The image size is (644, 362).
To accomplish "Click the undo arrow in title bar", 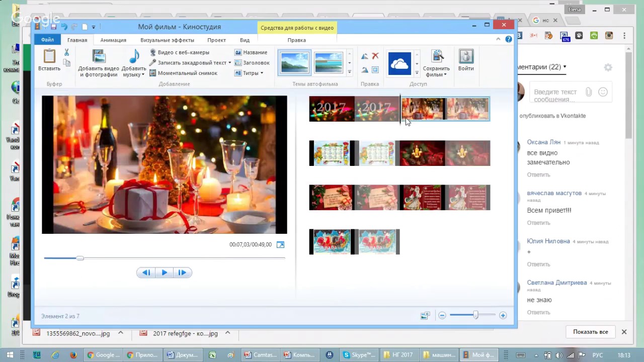I will tap(64, 27).
